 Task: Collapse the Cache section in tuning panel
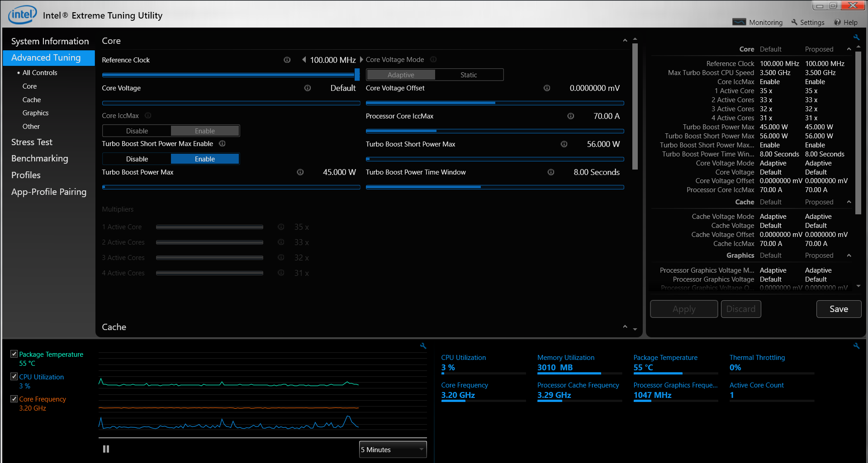pos(625,326)
